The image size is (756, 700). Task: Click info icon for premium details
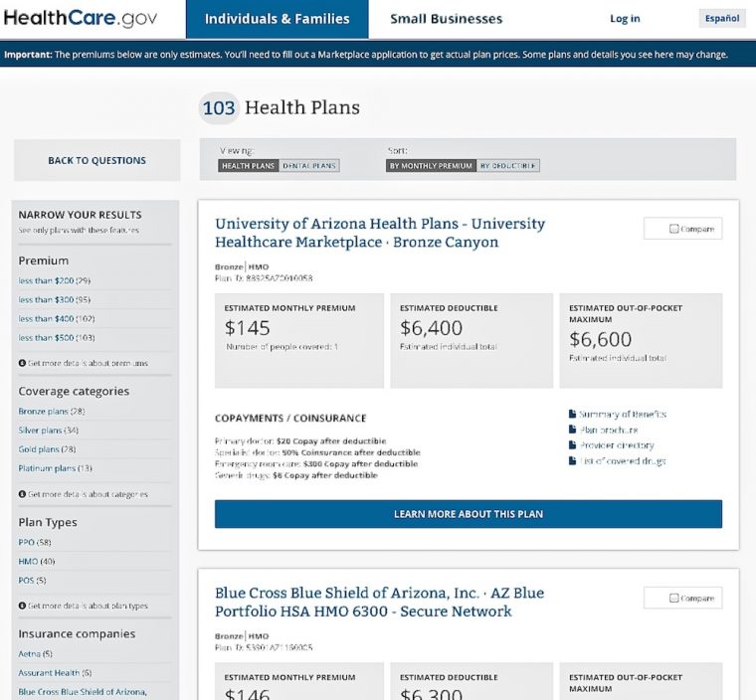point(22,363)
